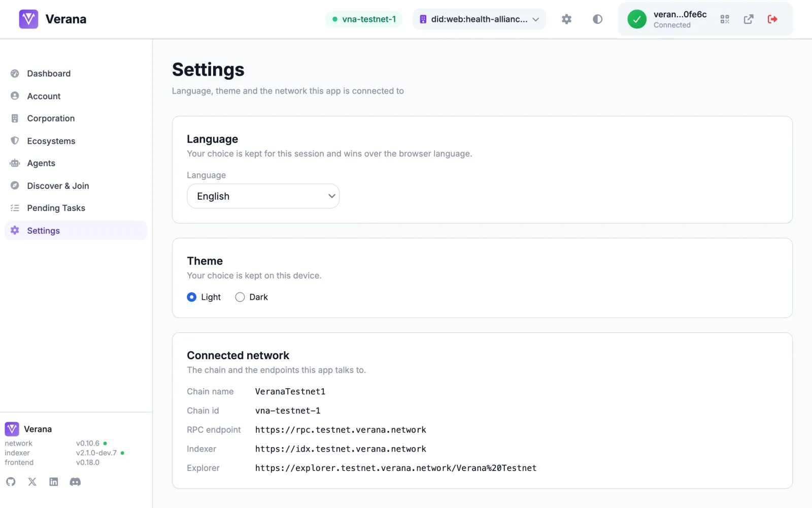
Task: Go to Dashboard in the sidebar
Action: pos(76,74)
